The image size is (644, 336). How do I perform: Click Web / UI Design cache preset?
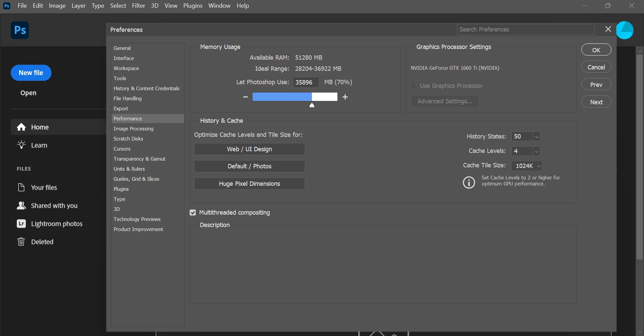click(x=249, y=149)
